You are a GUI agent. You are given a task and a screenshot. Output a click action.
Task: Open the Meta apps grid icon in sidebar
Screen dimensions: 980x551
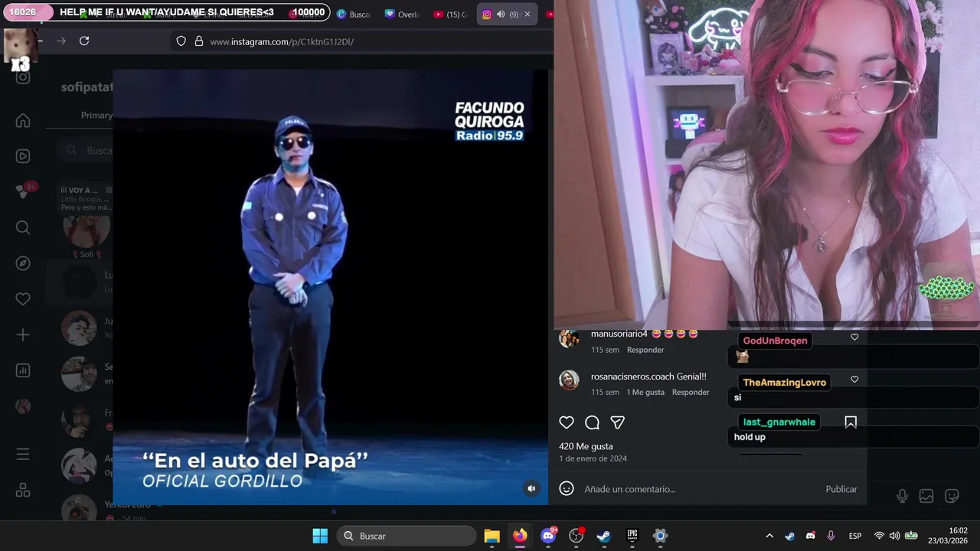pos(23,490)
